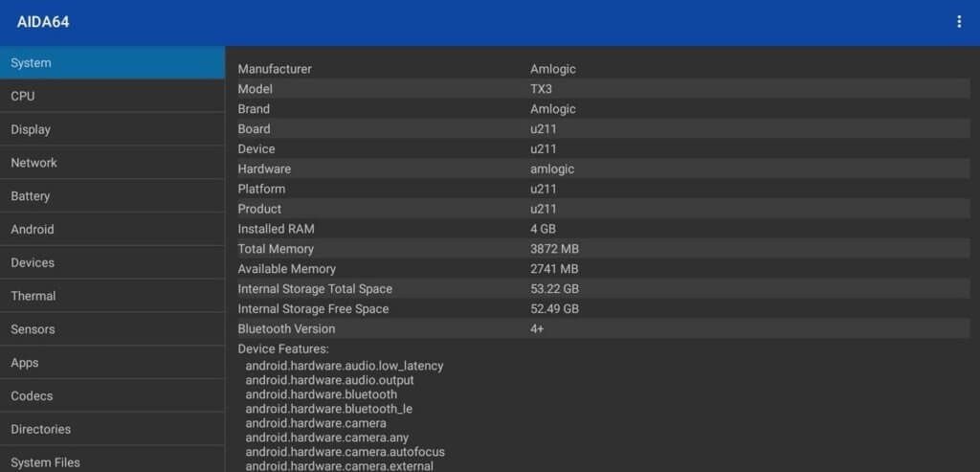Open the three-dot overflow menu
Screen dimensions: 980x472
(959, 22)
